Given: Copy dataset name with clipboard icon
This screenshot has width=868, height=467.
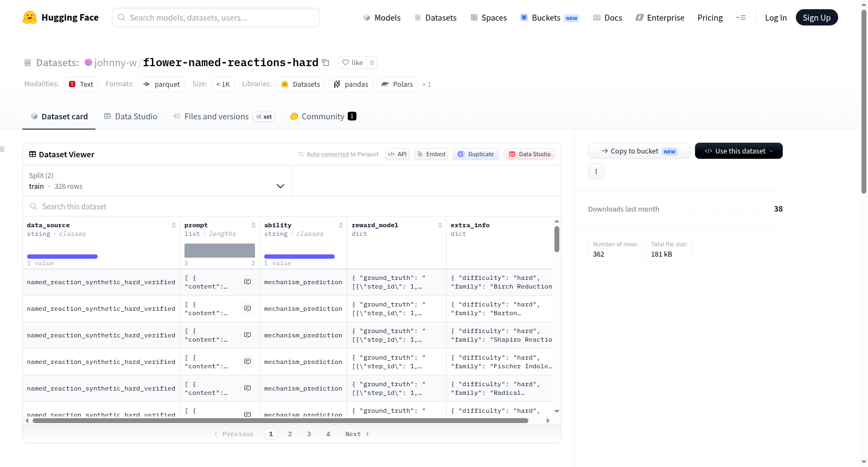Looking at the screenshot, I should [x=325, y=62].
